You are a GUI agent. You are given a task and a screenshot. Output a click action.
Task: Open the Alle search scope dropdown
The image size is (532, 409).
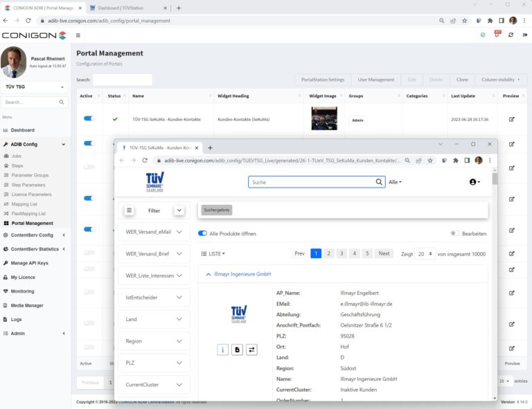(x=395, y=182)
